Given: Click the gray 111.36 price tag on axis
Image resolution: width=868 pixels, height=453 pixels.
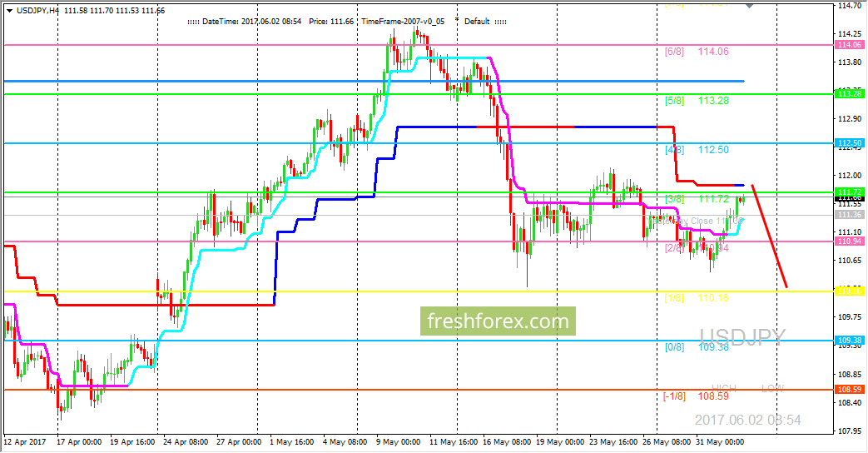Looking at the screenshot, I should (x=850, y=215).
